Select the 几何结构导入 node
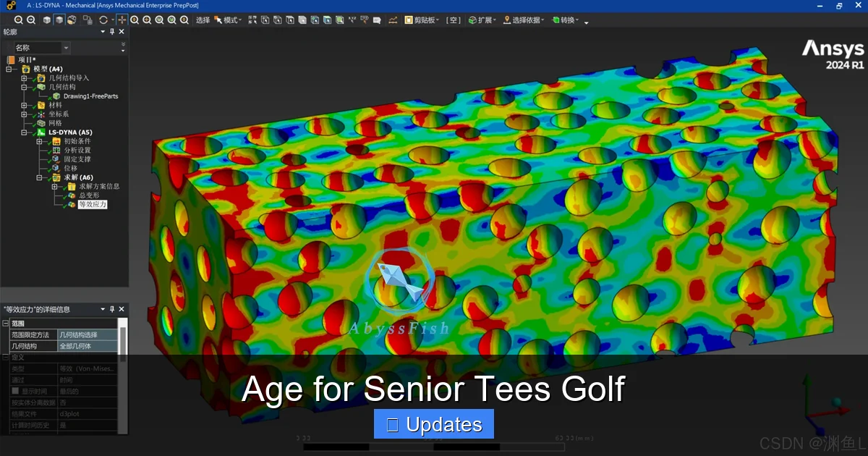Screen dimensions: 868x456 click(x=69, y=77)
